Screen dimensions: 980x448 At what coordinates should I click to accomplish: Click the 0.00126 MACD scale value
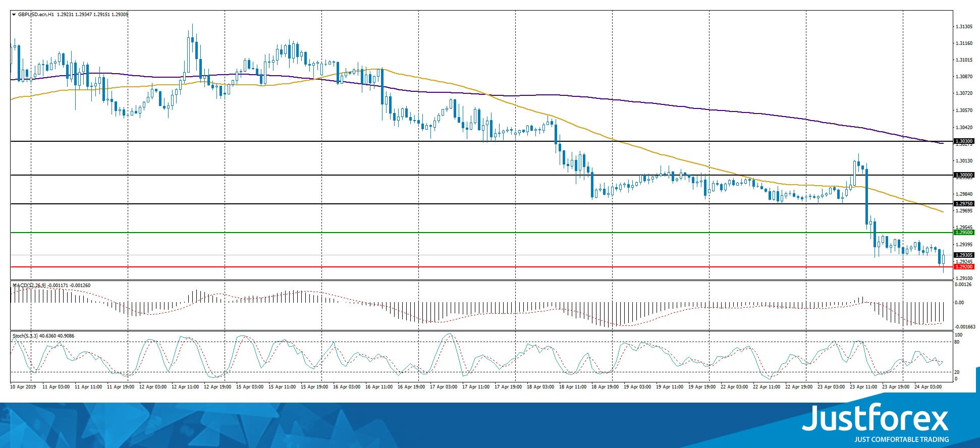point(963,285)
